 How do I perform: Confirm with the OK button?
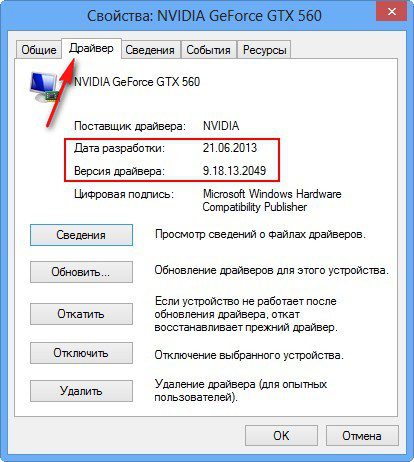[x=281, y=435]
